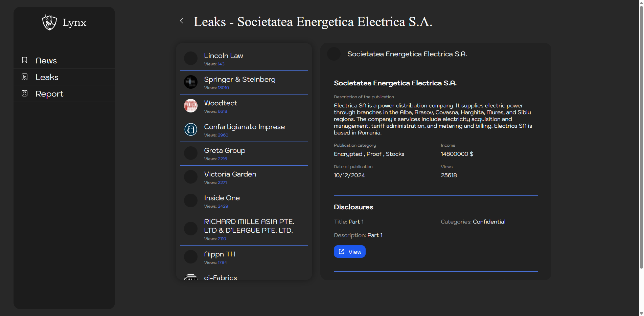Open the Inside One leak entry

[x=222, y=198]
